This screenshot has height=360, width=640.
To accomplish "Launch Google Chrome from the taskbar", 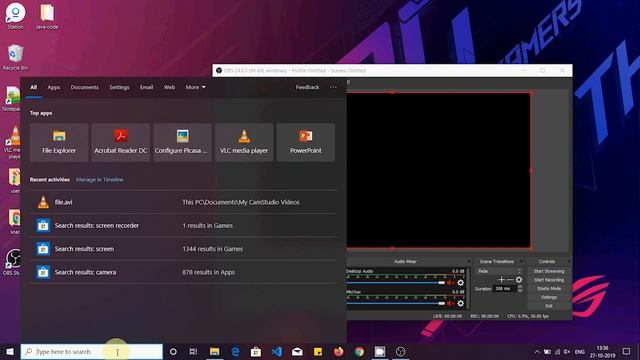I will coord(359,351).
